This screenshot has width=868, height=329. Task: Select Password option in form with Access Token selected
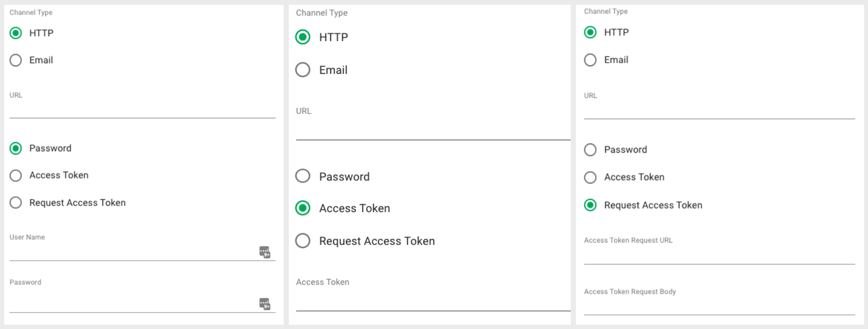point(303,176)
